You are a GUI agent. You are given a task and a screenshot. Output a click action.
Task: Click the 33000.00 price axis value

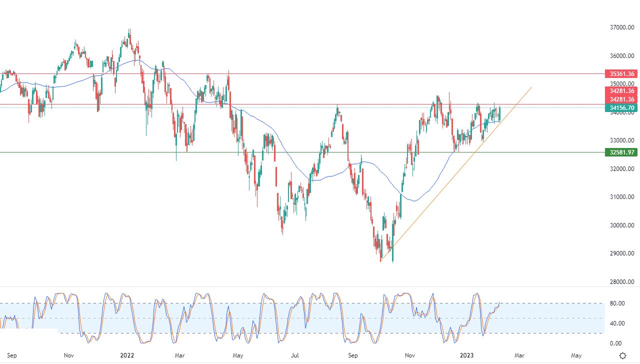[622, 140]
